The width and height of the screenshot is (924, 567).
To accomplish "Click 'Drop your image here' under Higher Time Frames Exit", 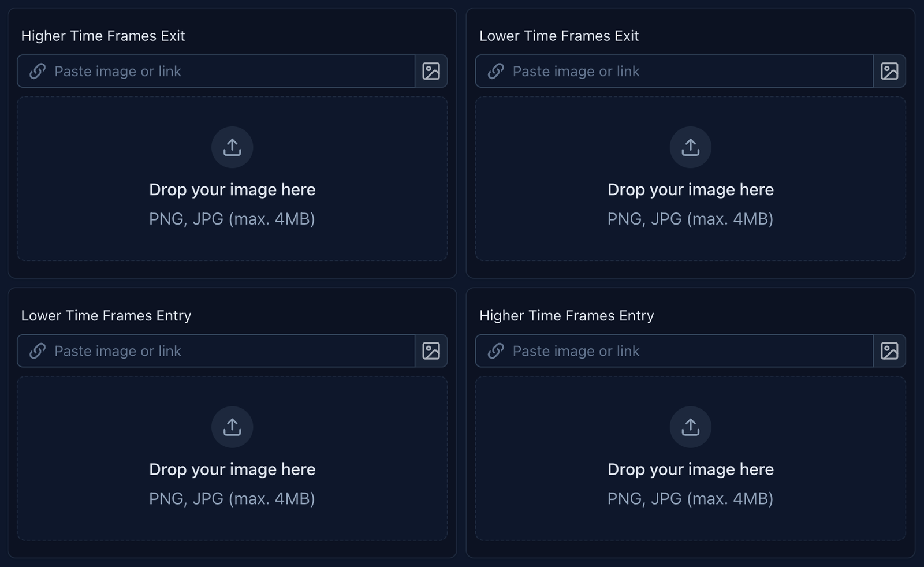I will 232,190.
